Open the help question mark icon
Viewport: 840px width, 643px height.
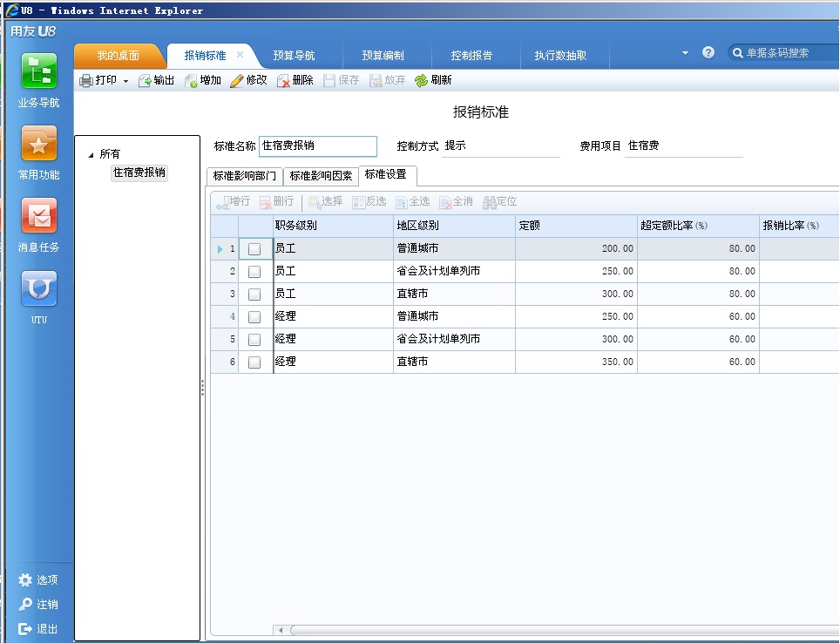(x=708, y=52)
